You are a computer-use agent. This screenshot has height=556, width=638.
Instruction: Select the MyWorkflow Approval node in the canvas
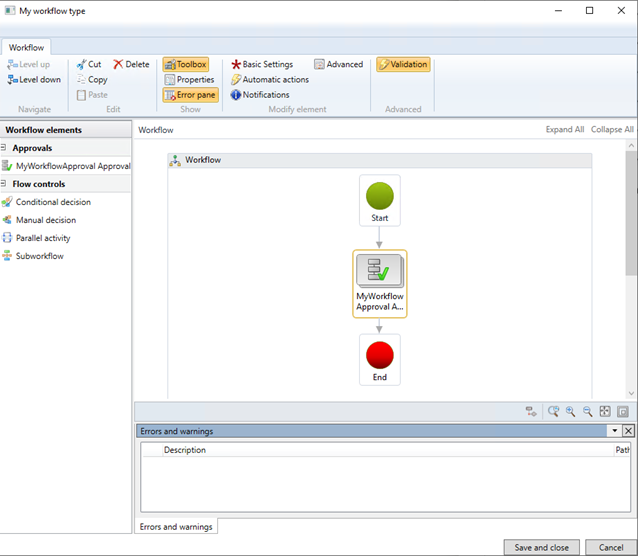tap(380, 284)
